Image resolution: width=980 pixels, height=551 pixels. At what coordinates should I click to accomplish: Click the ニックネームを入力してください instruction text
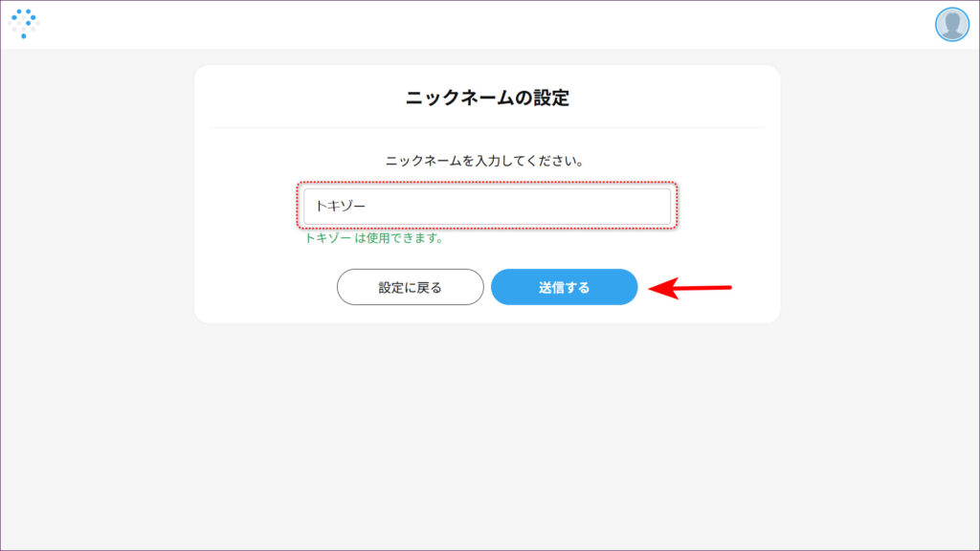[x=485, y=161]
